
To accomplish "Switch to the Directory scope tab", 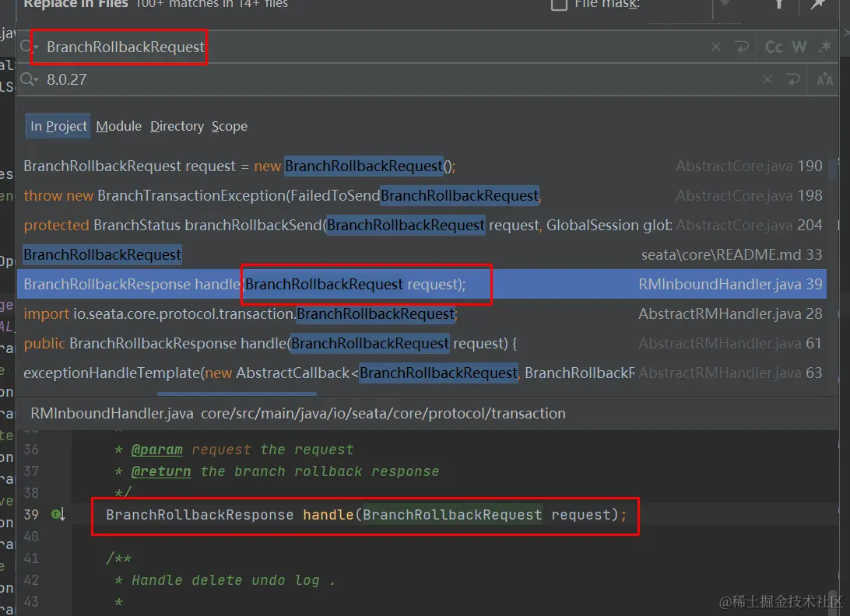I will click(x=177, y=126).
